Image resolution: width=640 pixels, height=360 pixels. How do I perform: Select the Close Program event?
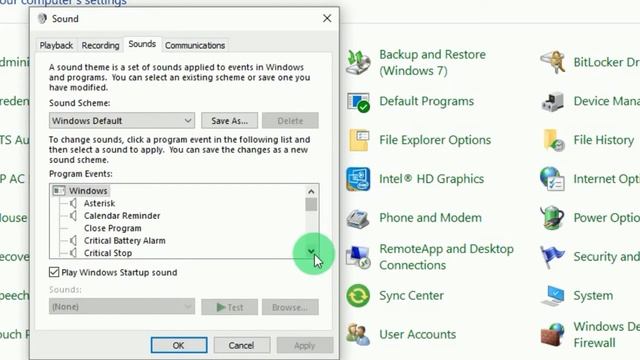click(x=113, y=228)
